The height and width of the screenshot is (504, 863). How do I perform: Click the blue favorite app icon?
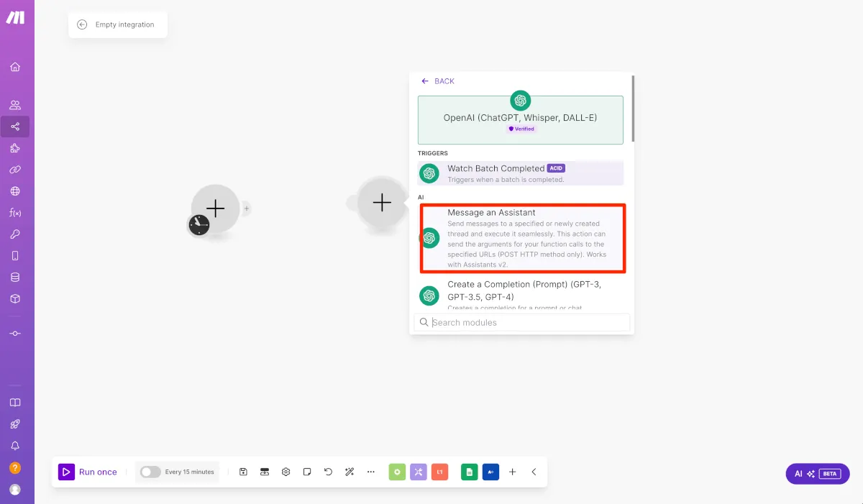pos(491,472)
